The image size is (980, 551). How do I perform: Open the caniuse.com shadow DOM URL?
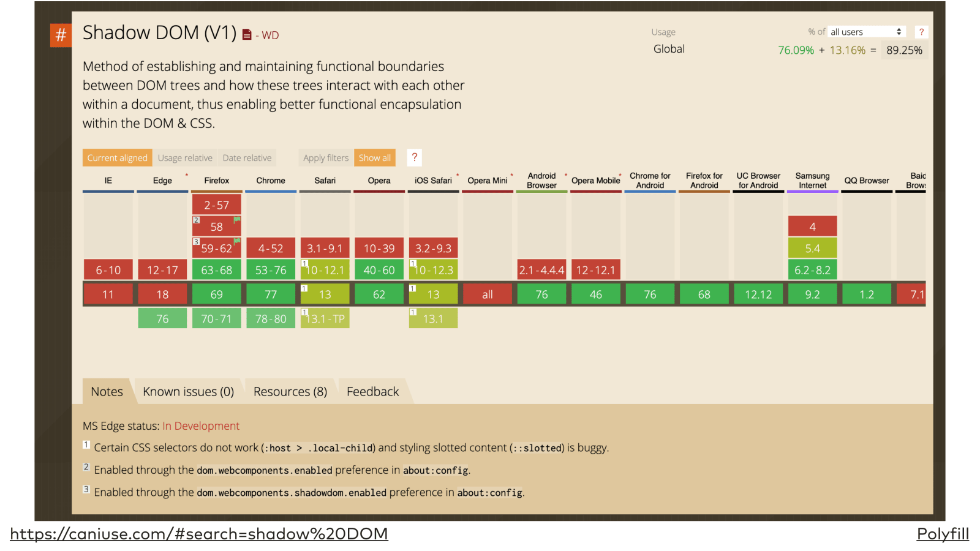[199, 534]
